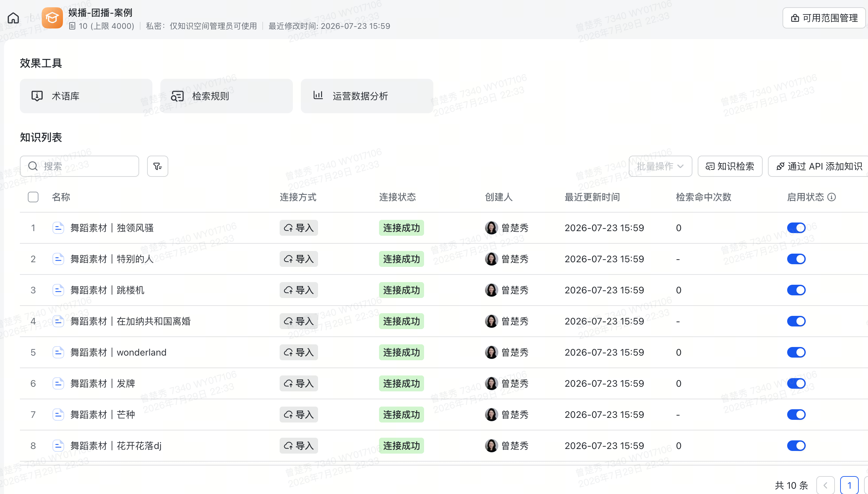868x494 pixels.
Task: Open 舞蹈素材｜特别的人 entry
Action: (112, 259)
